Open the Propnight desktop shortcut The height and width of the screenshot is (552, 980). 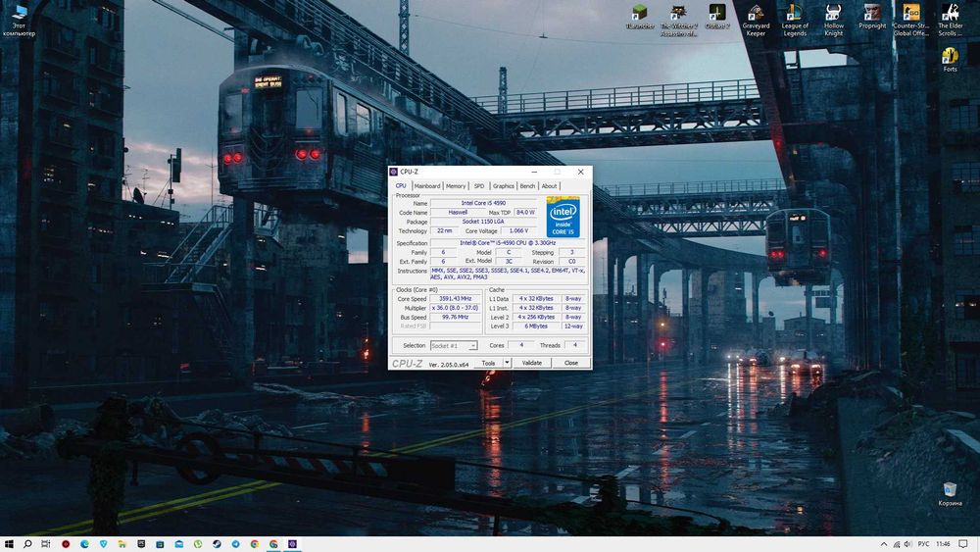(x=872, y=17)
